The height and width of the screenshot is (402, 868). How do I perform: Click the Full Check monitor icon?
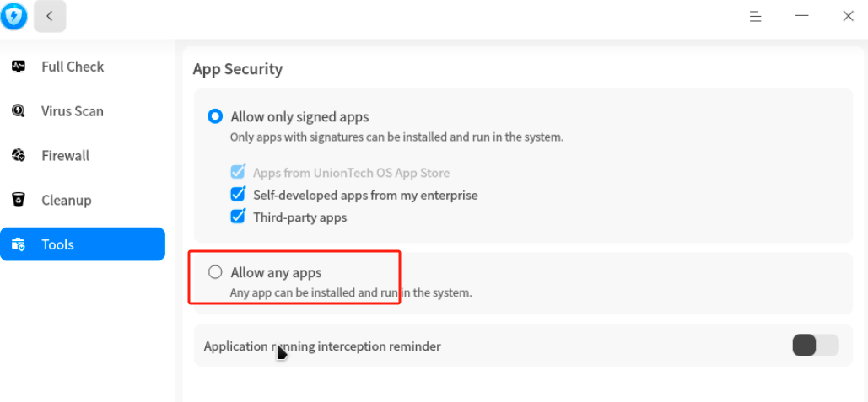pyautogui.click(x=19, y=67)
